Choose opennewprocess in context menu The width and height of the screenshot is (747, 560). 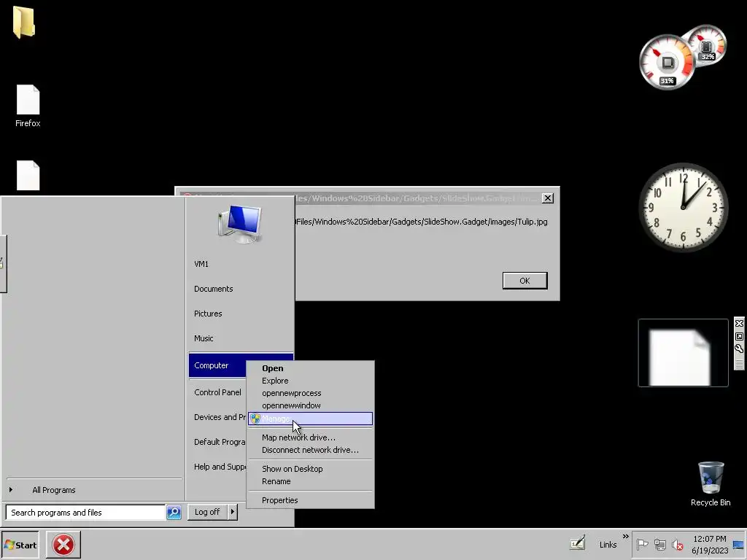pyautogui.click(x=310, y=393)
